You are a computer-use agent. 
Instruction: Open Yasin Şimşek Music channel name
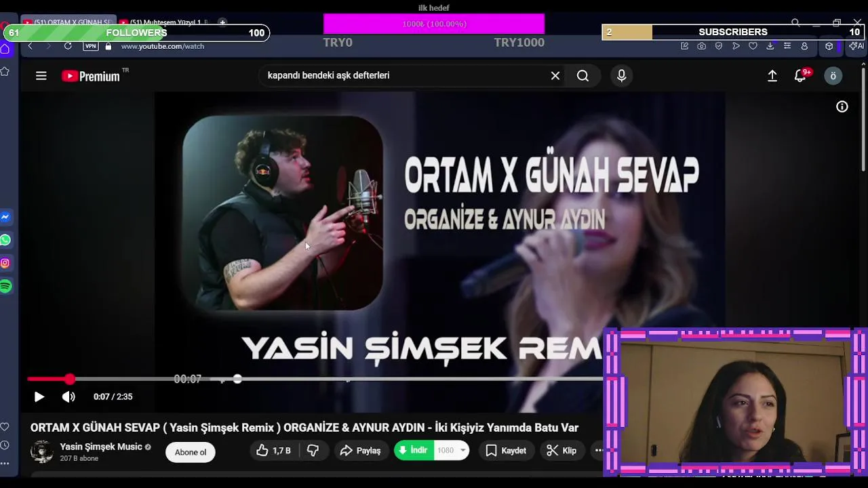(x=101, y=447)
